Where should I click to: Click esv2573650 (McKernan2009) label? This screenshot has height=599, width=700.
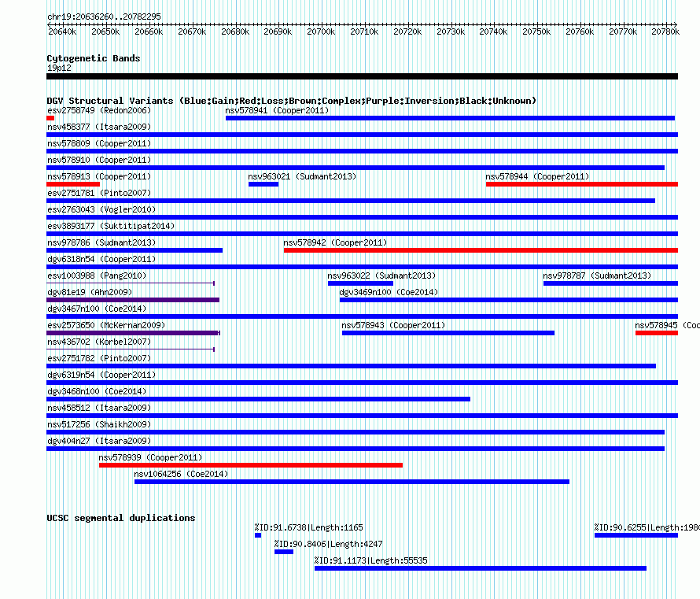[106, 325]
